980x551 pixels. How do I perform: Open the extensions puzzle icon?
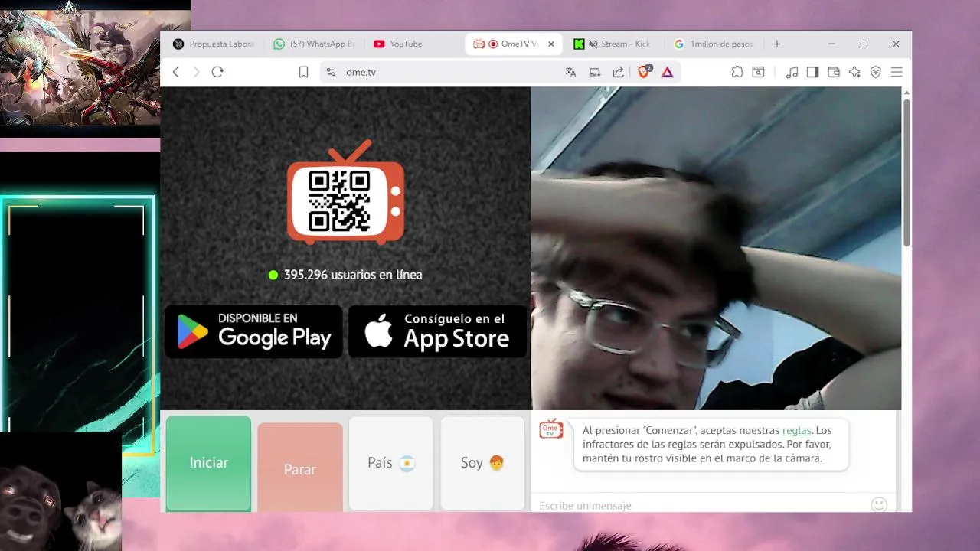(737, 72)
